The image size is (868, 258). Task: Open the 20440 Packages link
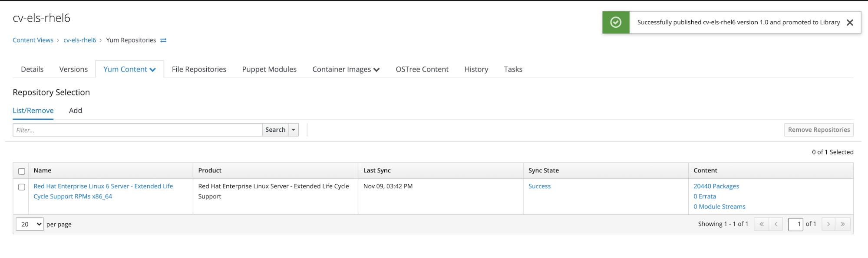click(x=716, y=186)
